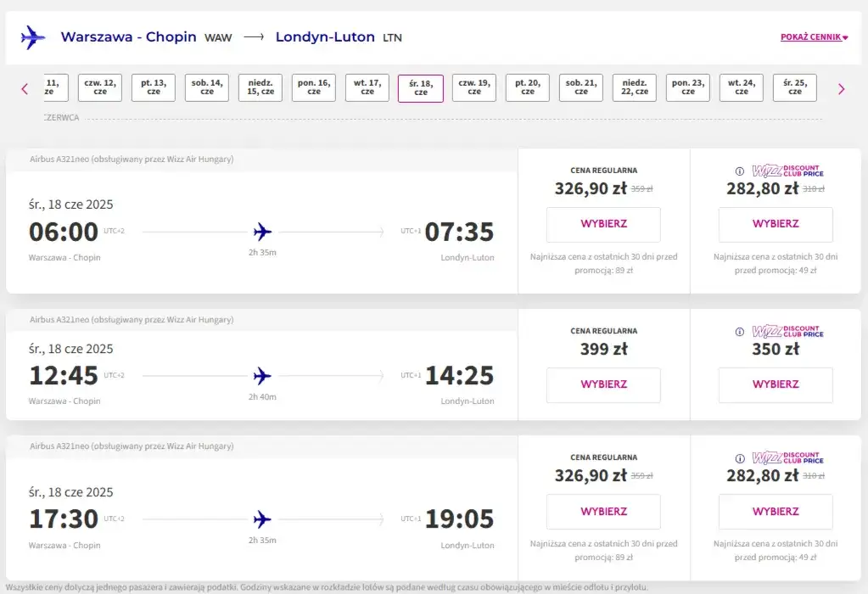Click WYBIERZ for the 06:00 regular fare
868x594 pixels.
(603, 225)
